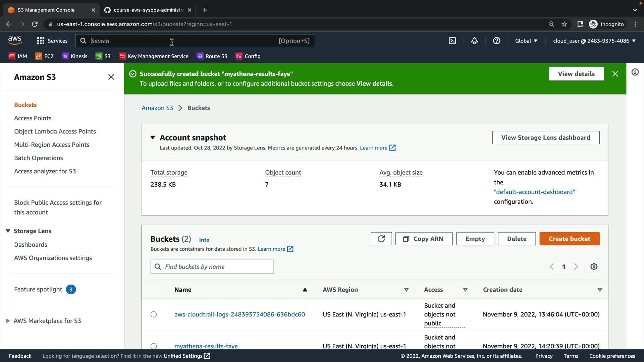Viewport: 644px width, 362px height.
Task: Select the aws-cloudtrail-logs bucket radio button
Action: click(154, 314)
